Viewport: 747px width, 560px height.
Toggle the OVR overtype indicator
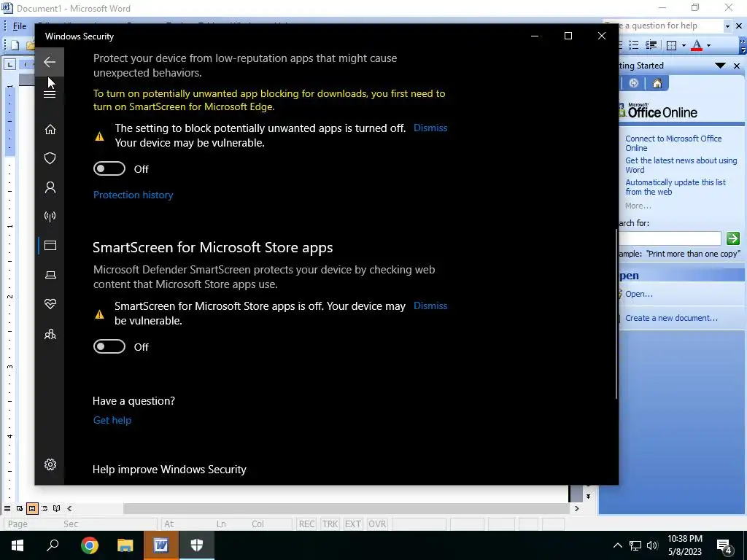click(377, 524)
